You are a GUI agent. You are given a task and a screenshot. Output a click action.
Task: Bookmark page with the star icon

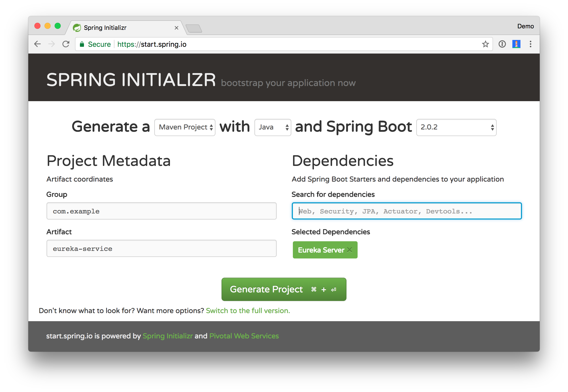tap(485, 44)
